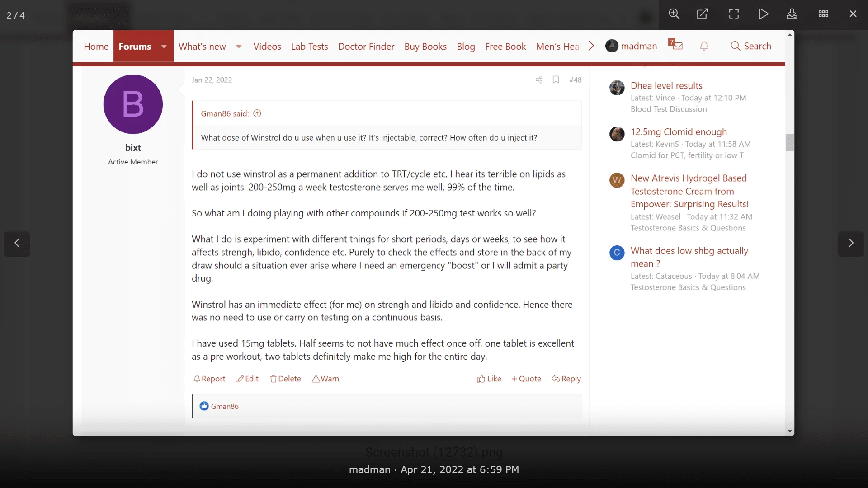Open Dhea level results thread
Image resolution: width=868 pixels, height=488 pixels.
pos(666,85)
